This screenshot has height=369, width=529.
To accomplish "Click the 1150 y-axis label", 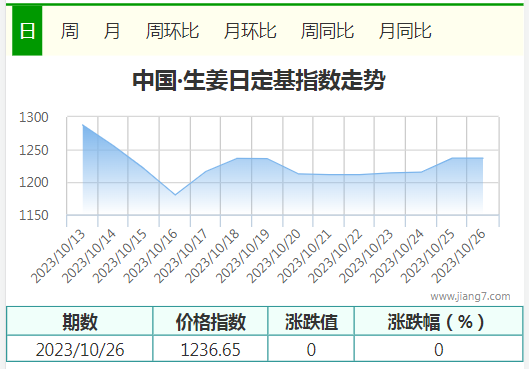I will 34,215.
